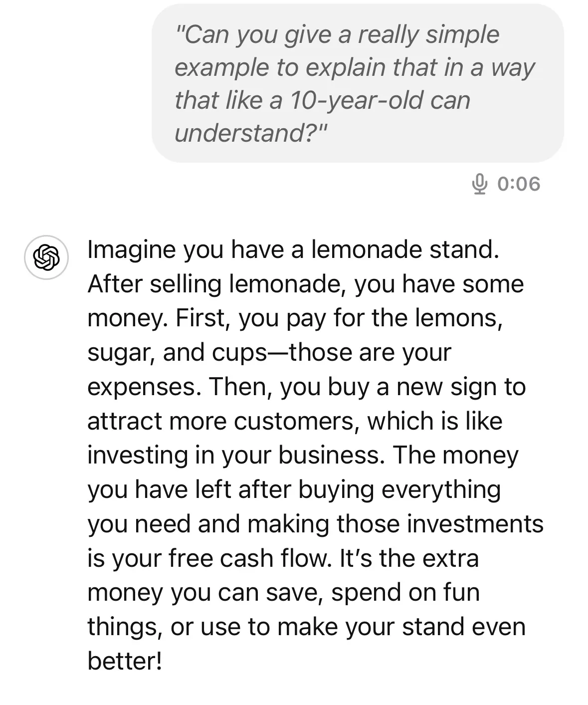Tap the microphone icon under the voice message

[479, 184]
